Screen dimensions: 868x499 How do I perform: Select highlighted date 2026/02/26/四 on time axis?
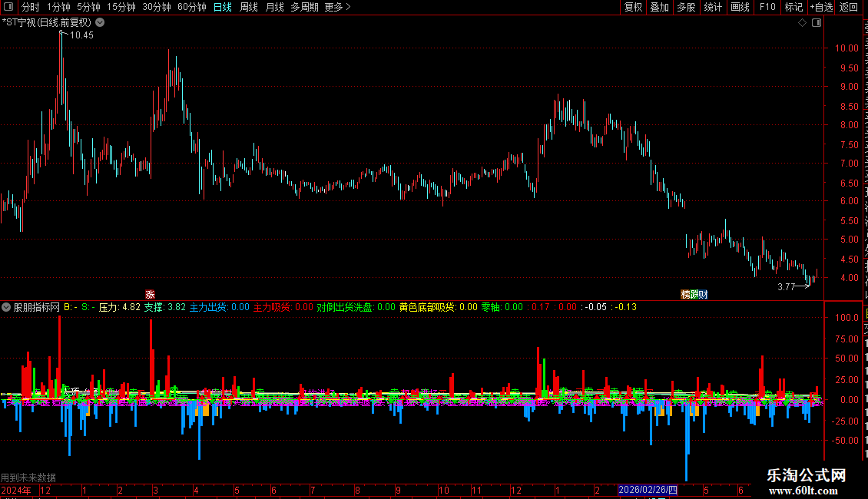648,490
